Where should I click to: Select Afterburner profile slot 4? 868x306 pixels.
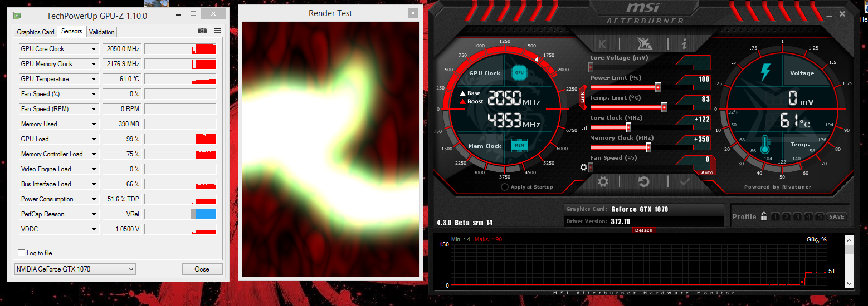point(808,216)
